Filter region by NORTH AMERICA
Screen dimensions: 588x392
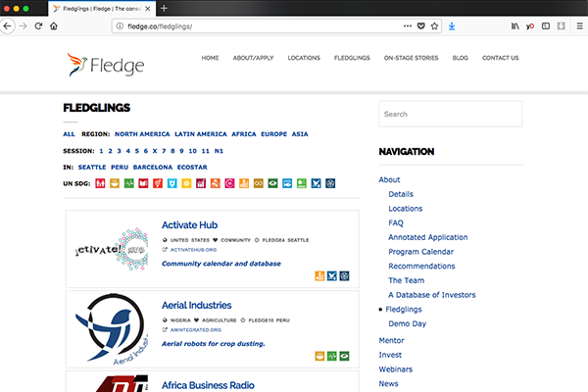coord(142,134)
